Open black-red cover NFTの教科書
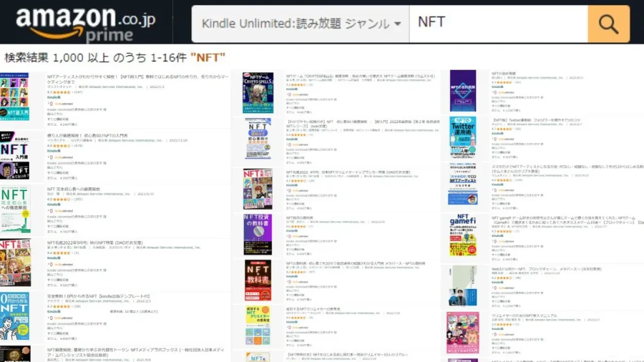 coord(258,280)
